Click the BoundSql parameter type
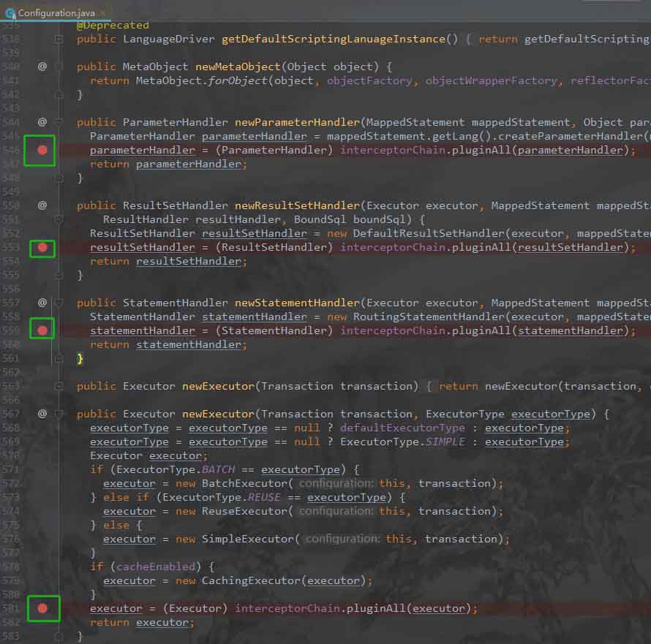 point(320,219)
